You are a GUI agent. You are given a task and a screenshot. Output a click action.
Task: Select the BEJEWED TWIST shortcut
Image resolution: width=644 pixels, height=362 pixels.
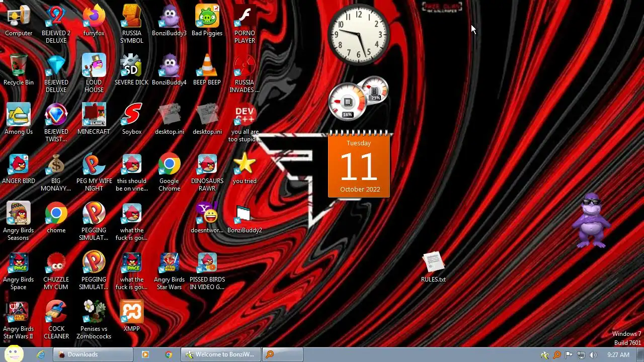56,123
